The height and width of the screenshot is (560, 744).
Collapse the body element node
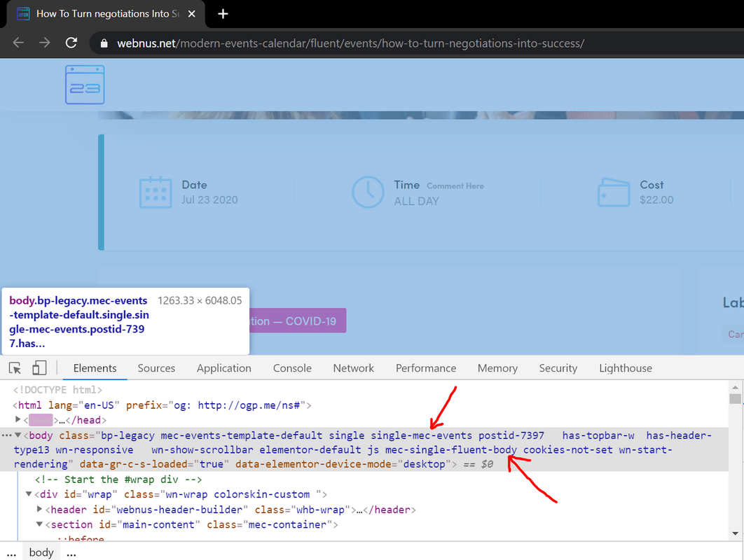(x=18, y=435)
